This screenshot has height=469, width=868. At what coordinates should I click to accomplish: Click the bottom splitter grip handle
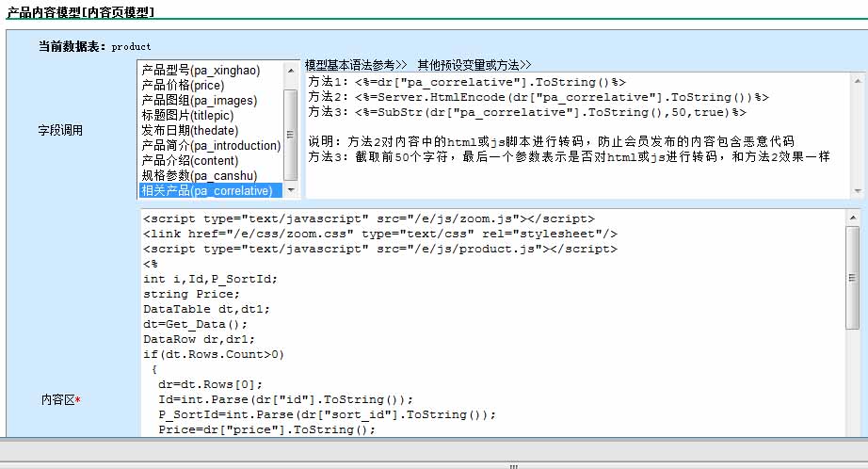(x=513, y=465)
